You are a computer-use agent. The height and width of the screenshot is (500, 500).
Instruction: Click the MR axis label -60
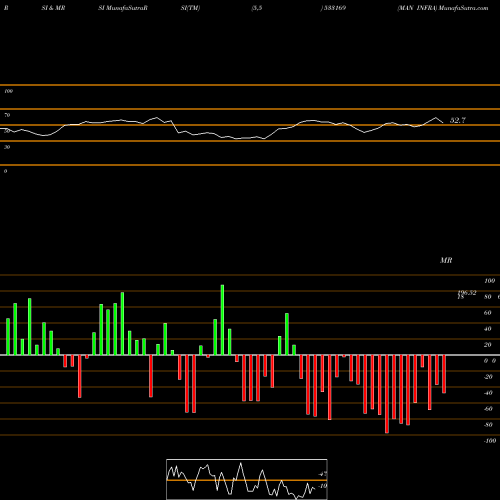point(488,409)
